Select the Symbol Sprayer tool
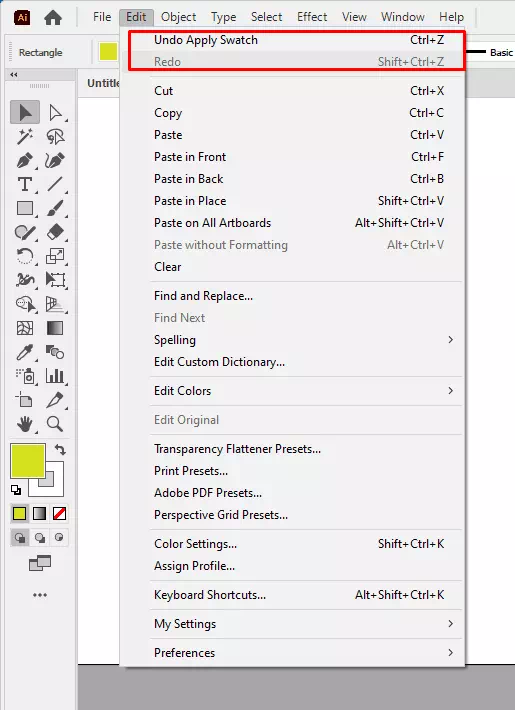Screen dimensions: 515x710 coord(25,376)
